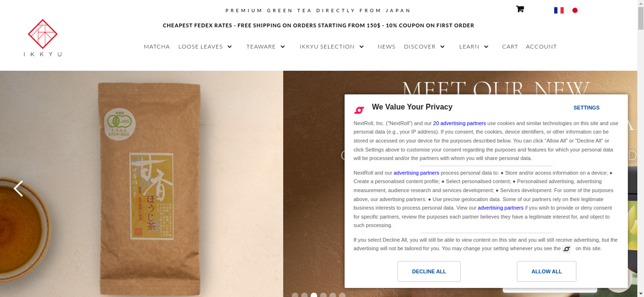Switch to Japanese language flag
This screenshot has height=297, width=644.
click(575, 10)
